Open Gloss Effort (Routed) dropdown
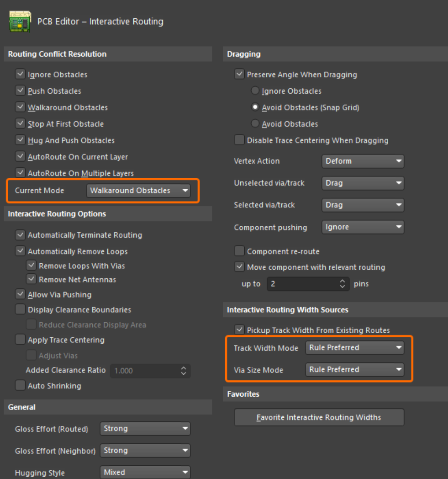 point(145,429)
